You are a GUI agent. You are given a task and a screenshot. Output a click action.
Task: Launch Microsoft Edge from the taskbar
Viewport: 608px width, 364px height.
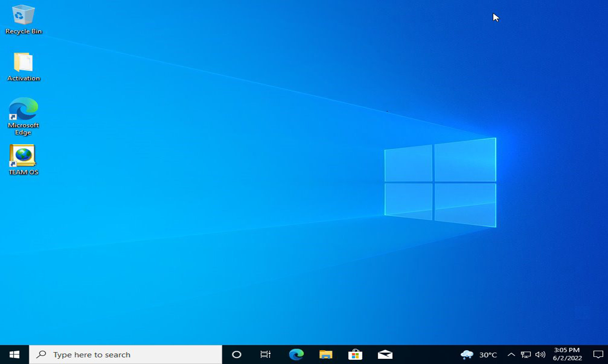pyautogui.click(x=296, y=355)
